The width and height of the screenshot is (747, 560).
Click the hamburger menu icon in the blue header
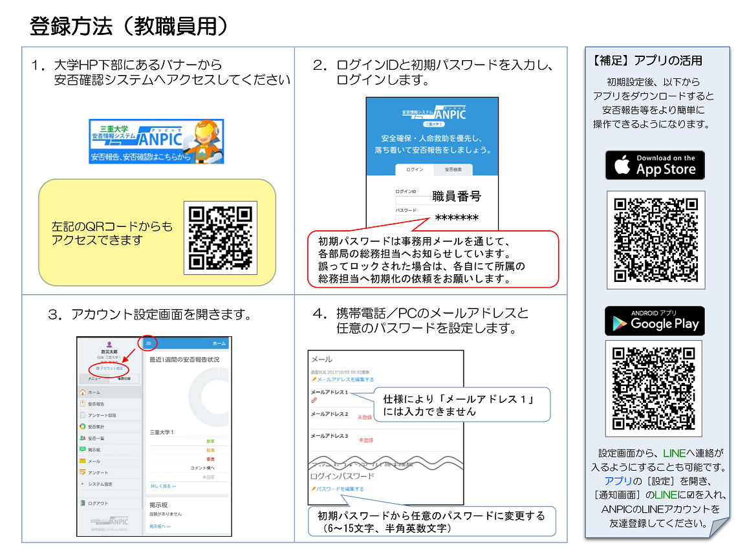(148, 343)
